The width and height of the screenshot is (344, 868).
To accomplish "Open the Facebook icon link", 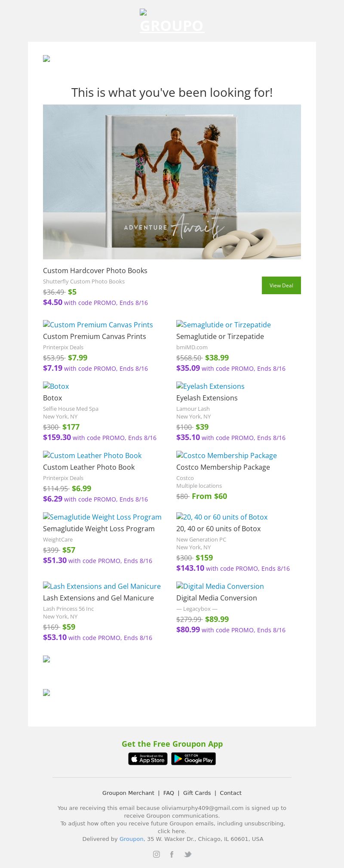I will [x=172, y=854].
